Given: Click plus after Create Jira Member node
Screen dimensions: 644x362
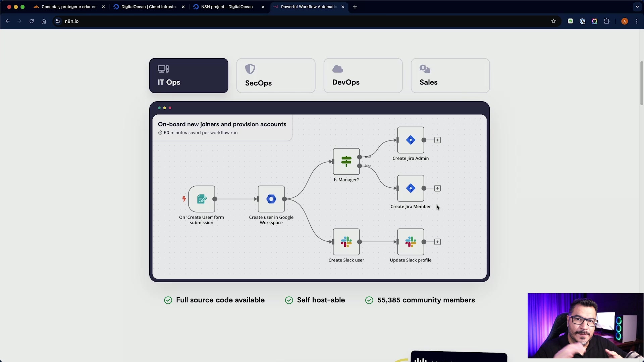Looking at the screenshot, I should (x=437, y=188).
